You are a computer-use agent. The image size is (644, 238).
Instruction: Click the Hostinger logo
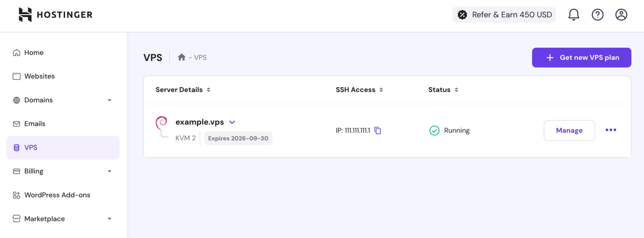[x=55, y=14]
